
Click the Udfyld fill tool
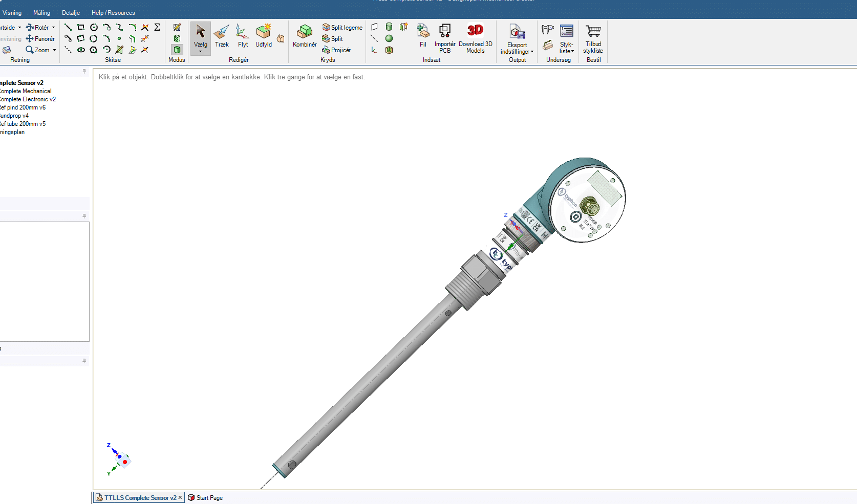264,36
